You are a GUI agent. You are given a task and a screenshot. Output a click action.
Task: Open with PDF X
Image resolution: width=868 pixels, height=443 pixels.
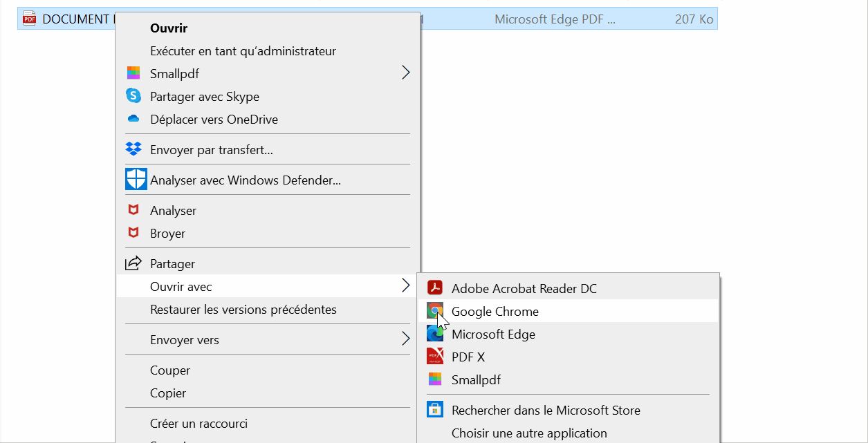(x=569, y=357)
